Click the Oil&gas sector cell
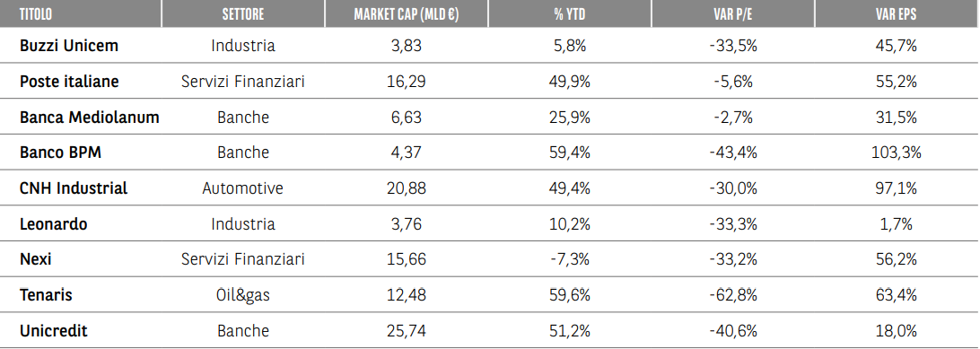The image size is (980, 349). [x=242, y=294]
